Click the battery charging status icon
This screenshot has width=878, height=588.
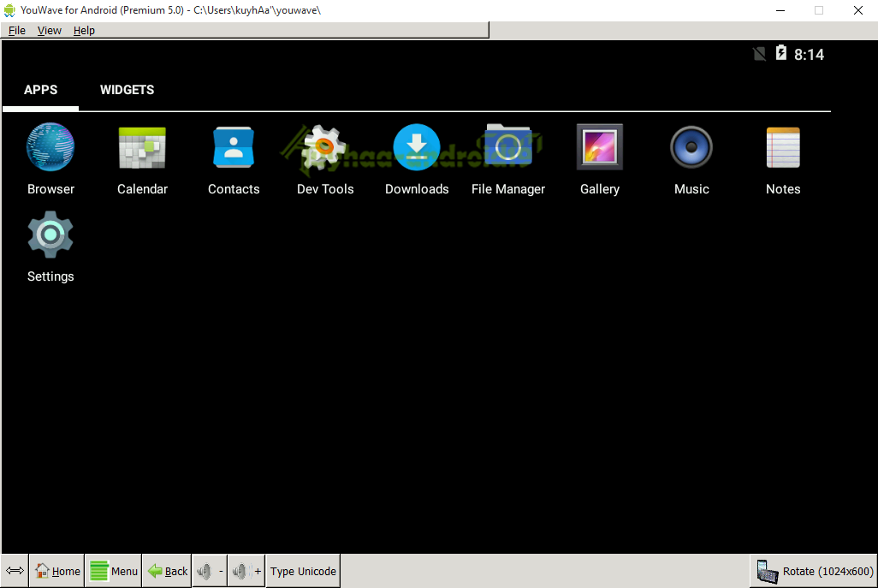point(781,53)
